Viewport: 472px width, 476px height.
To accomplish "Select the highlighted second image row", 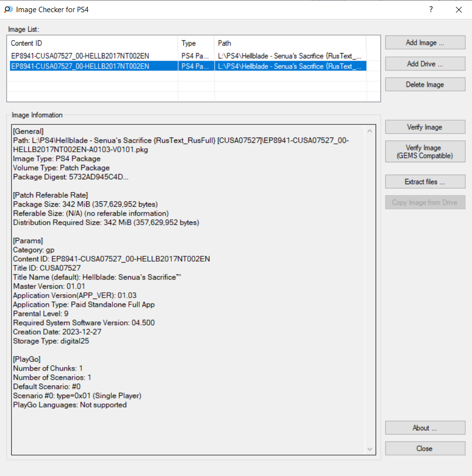I will (188, 66).
